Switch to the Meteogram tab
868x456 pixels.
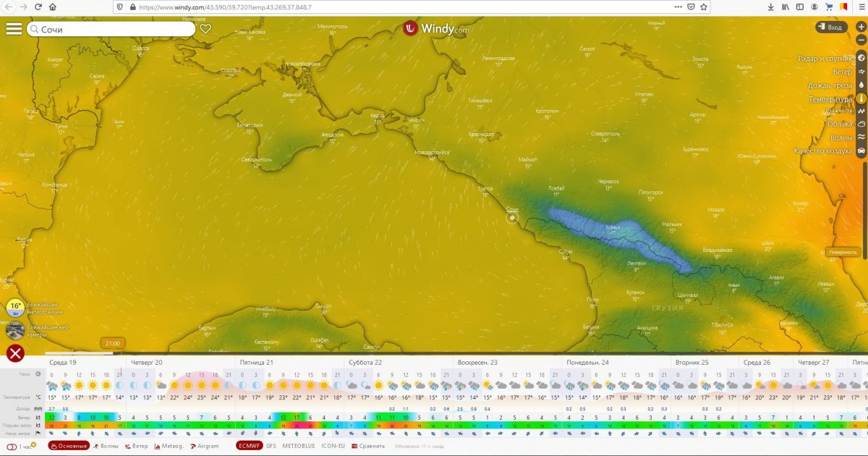pos(169,446)
